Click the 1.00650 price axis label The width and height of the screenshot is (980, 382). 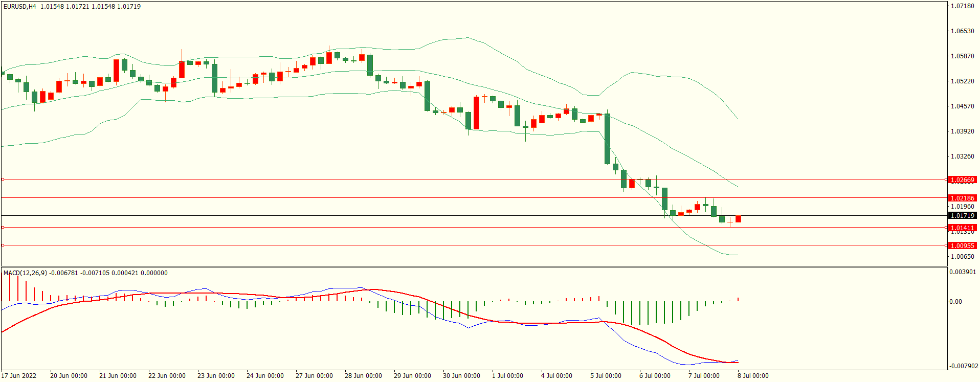click(x=962, y=257)
